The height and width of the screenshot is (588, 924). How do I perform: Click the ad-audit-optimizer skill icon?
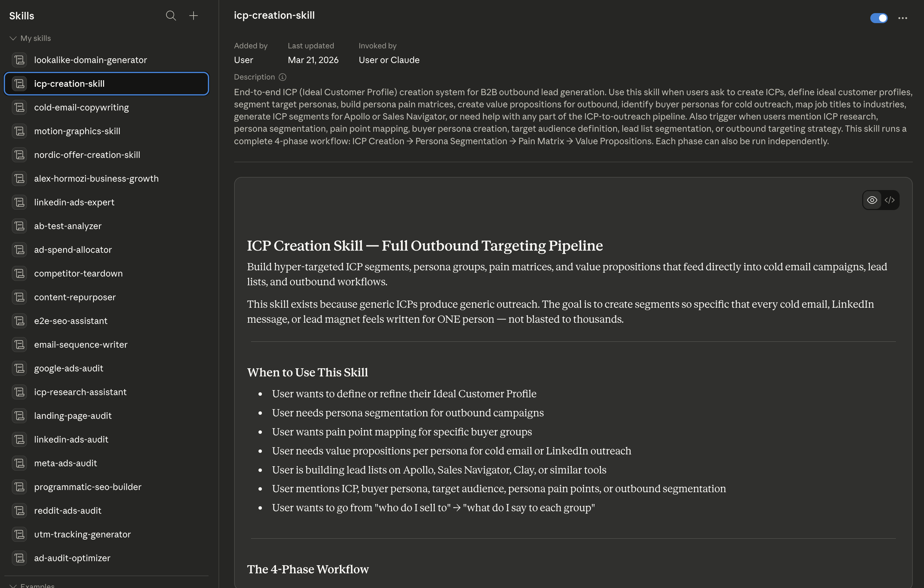(19, 558)
